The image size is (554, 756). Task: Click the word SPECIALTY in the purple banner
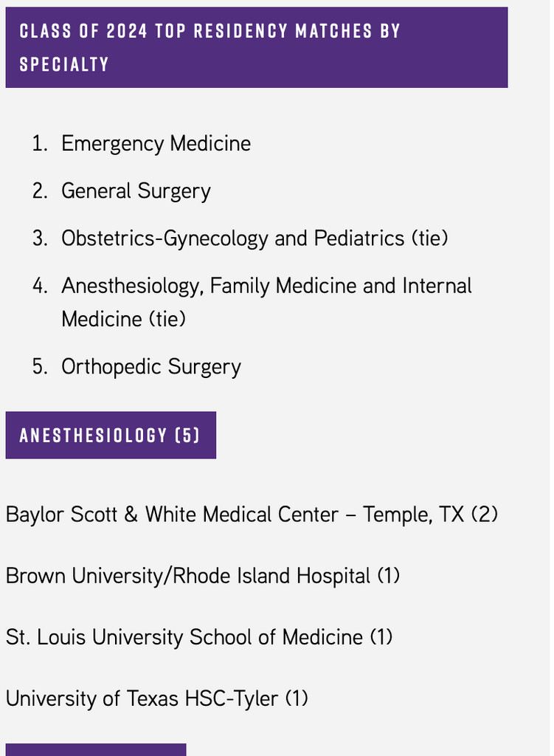(64, 64)
